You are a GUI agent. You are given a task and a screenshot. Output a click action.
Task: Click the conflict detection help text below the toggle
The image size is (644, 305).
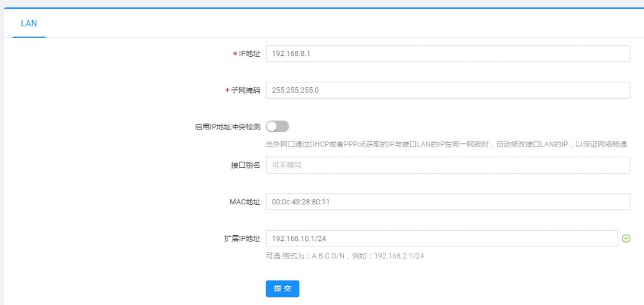pyautogui.click(x=447, y=145)
